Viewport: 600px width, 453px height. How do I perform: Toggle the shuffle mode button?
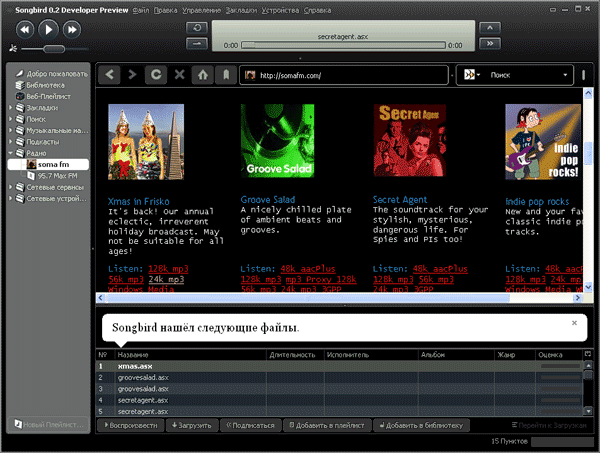pyautogui.click(x=197, y=44)
